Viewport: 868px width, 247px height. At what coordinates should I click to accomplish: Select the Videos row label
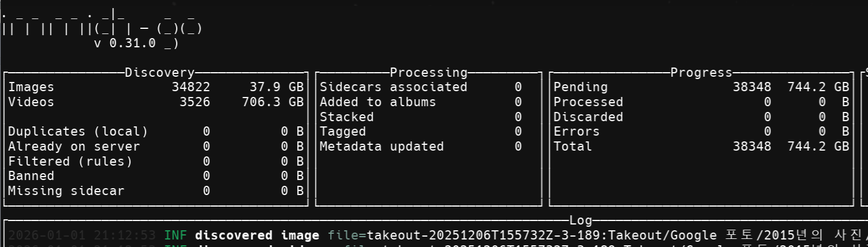(x=31, y=102)
